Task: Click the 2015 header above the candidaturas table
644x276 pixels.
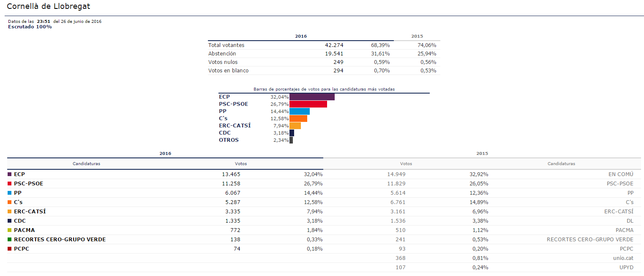Action: (482, 153)
